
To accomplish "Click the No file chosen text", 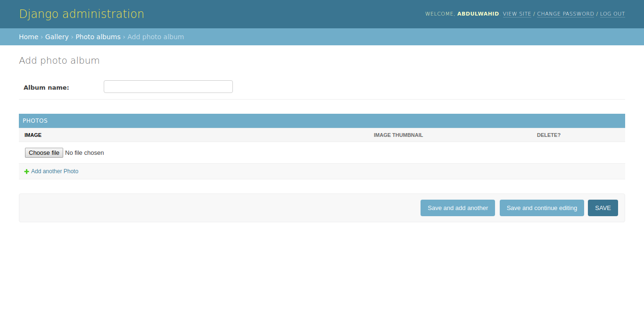I will [84, 153].
